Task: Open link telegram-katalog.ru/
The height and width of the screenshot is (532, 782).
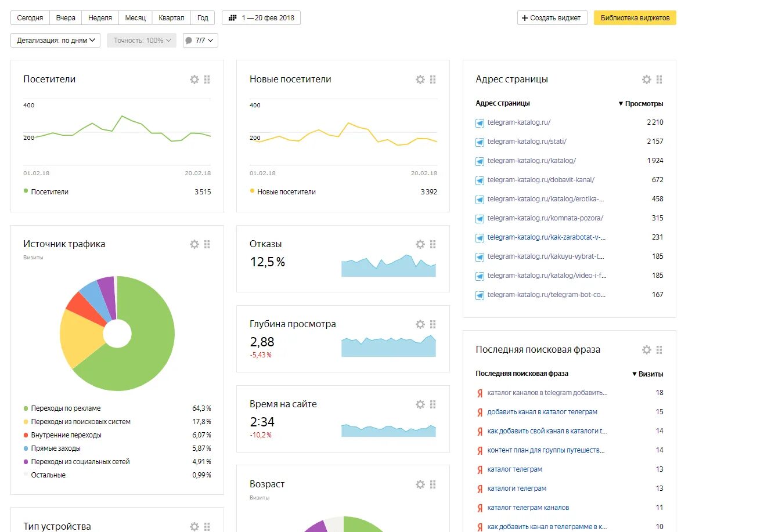Action: coord(519,122)
